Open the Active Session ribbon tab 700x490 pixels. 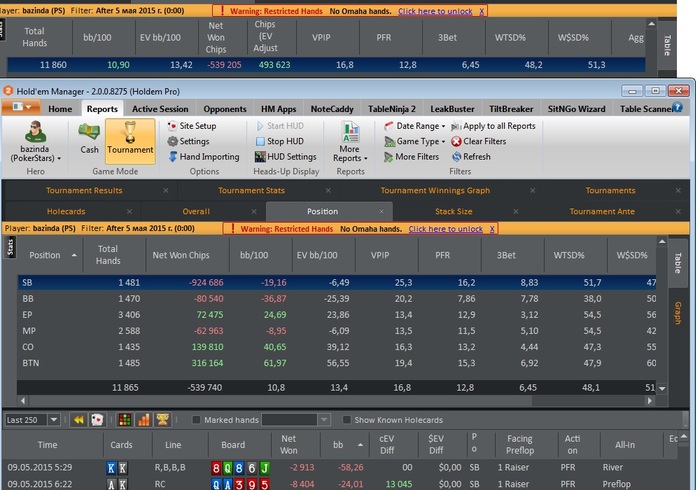coord(160,109)
